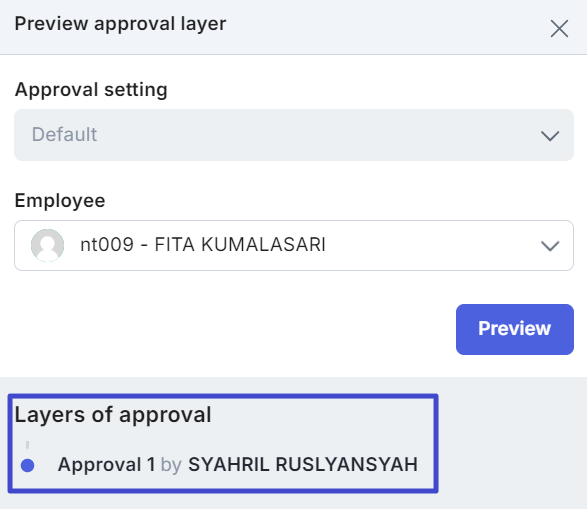Select the SYAHRIL RUSLYANSYAH approver name
Screen dimensions: 587x509
[303, 464]
